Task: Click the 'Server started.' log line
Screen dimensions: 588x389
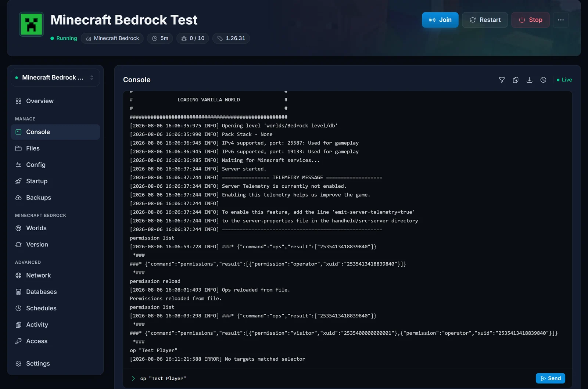Action: (x=198, y=169)
